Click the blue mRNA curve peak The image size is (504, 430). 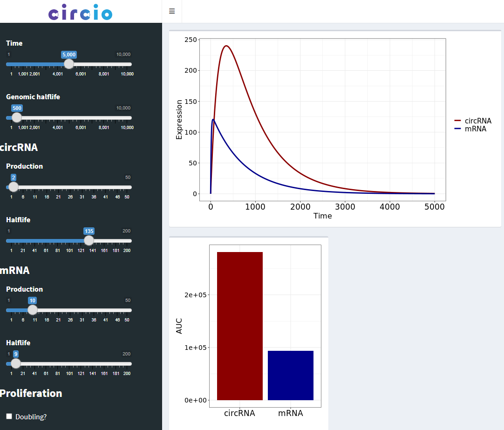(x=213, y=120)
